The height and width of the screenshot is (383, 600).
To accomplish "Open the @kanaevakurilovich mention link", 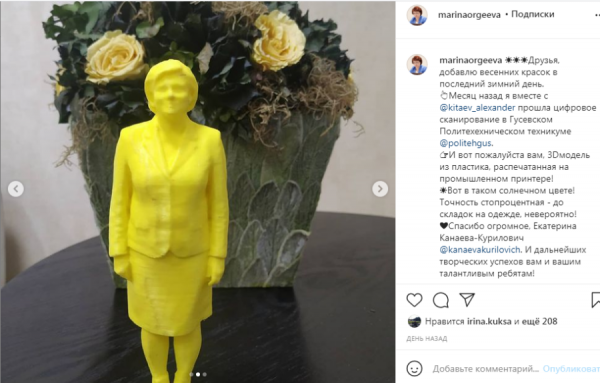I will [480, 250].
